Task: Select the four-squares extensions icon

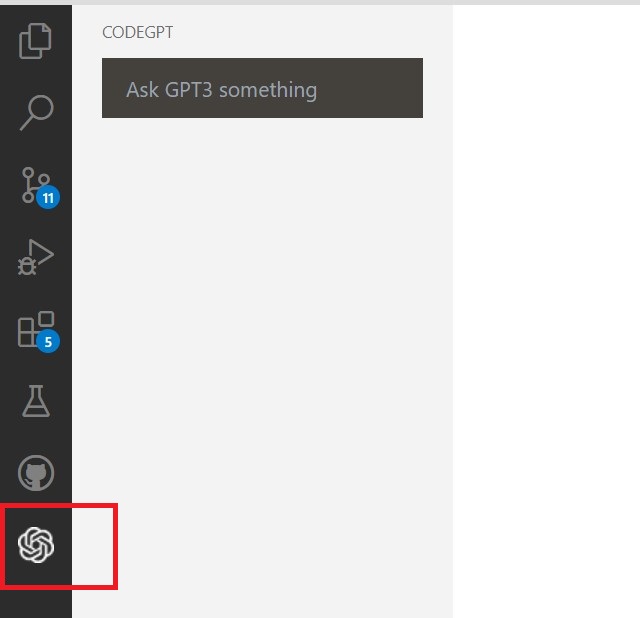Action: coord(36,329)
